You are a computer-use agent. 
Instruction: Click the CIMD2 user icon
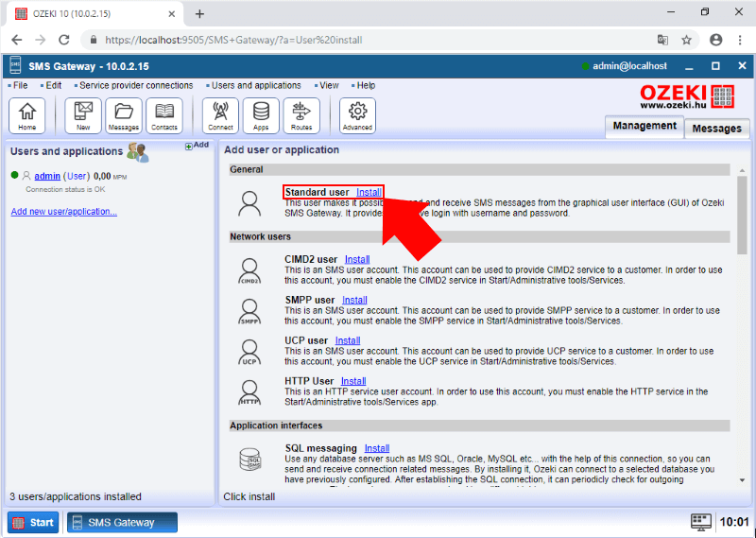tap(249, 271)
